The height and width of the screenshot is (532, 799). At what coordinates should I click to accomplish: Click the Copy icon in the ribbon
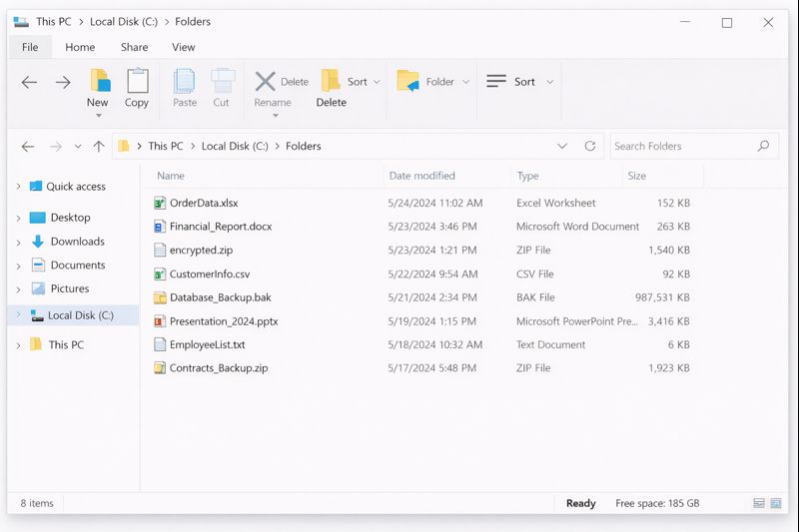click(137, 82)
